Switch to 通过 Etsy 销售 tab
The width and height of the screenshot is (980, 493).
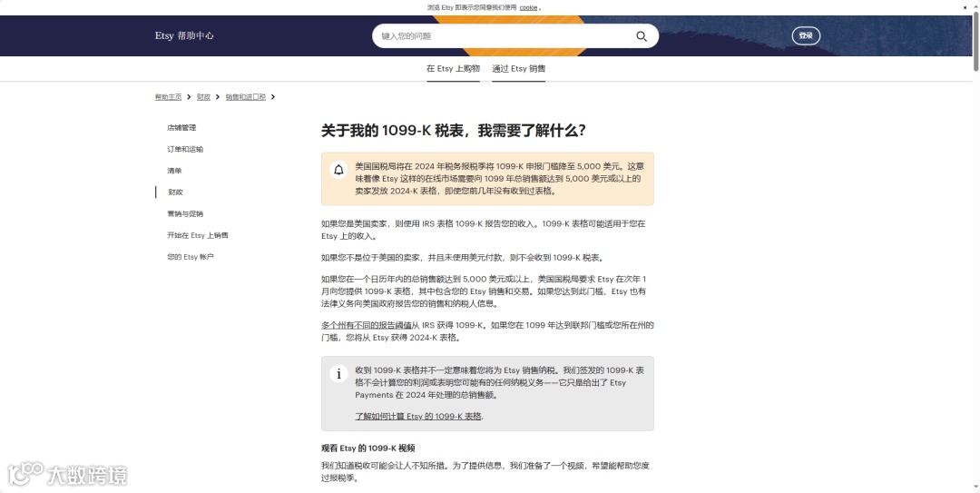[519, 69]
